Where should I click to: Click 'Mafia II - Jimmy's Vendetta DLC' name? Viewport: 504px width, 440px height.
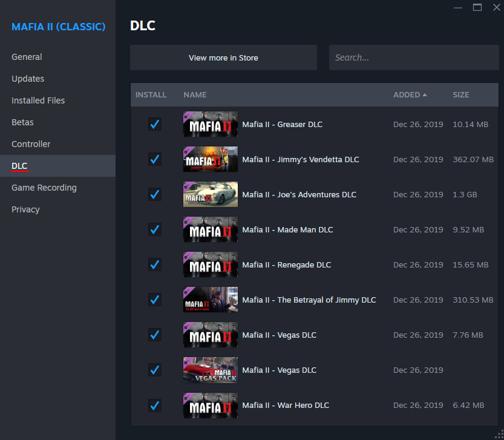coord(301,159)
